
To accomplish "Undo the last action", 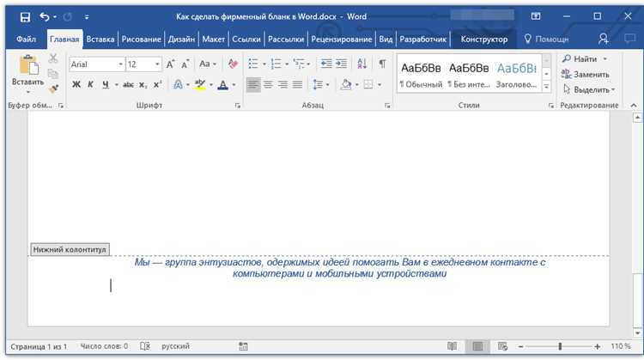I will 45,17.
